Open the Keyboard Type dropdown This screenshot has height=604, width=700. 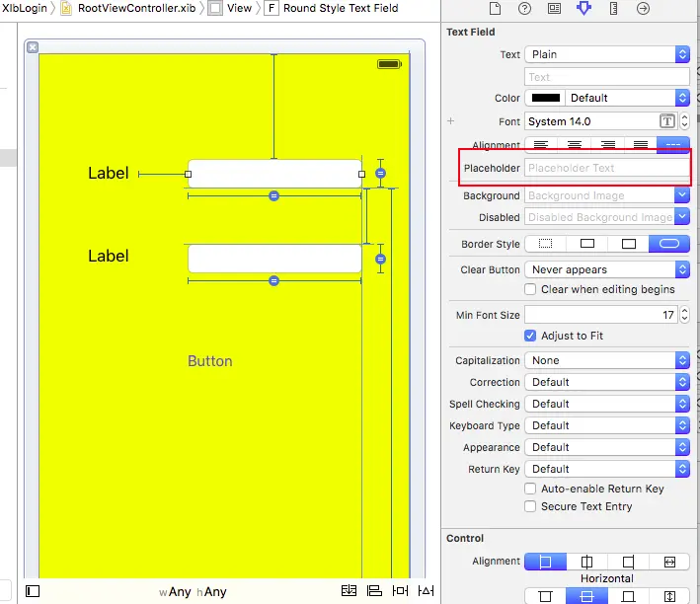(607, 425)
